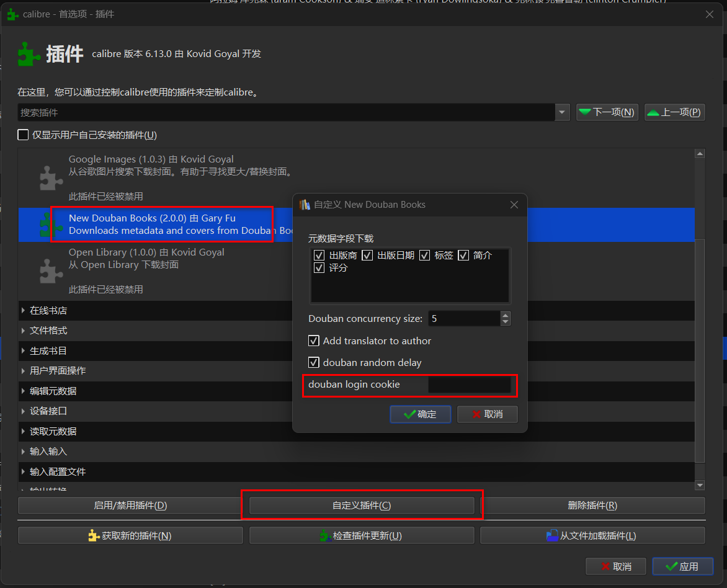Screen dimensions: 727x588
Task: Increase Douban concurrency size value
Action: pos(506,315)
